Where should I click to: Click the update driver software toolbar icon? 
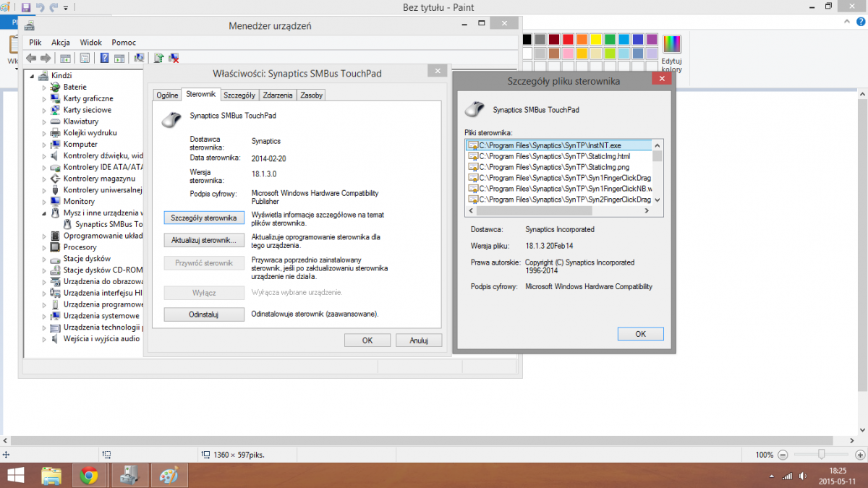(159, 58)
